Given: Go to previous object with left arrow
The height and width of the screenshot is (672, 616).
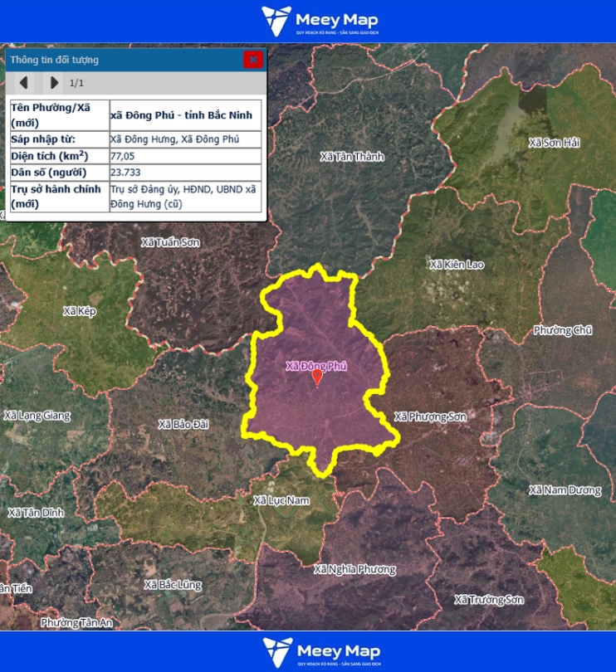Looking at the screenshot, I should (24, 83).
